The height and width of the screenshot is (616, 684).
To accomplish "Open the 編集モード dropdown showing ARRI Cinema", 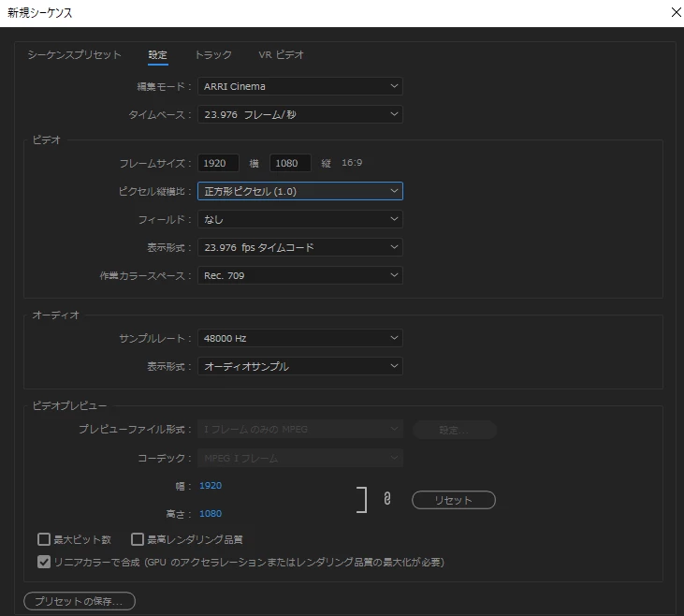I will (300, 86).
